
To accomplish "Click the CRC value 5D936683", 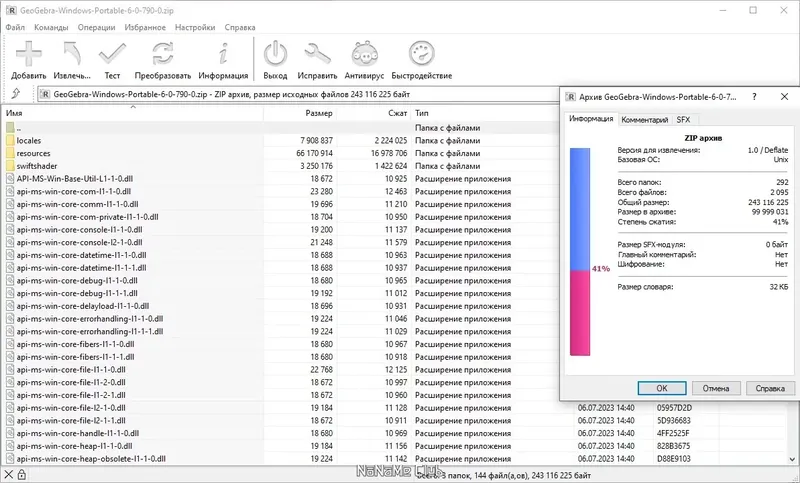I will coord(673,421).
